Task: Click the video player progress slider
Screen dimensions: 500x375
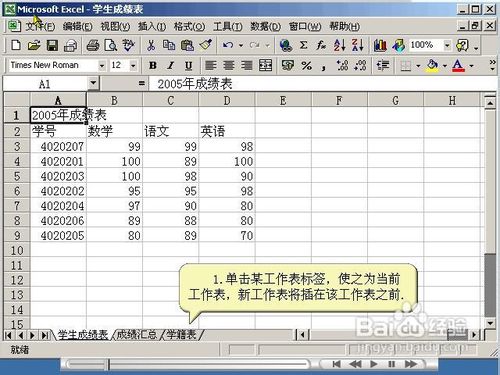Action: coord(187,364)
